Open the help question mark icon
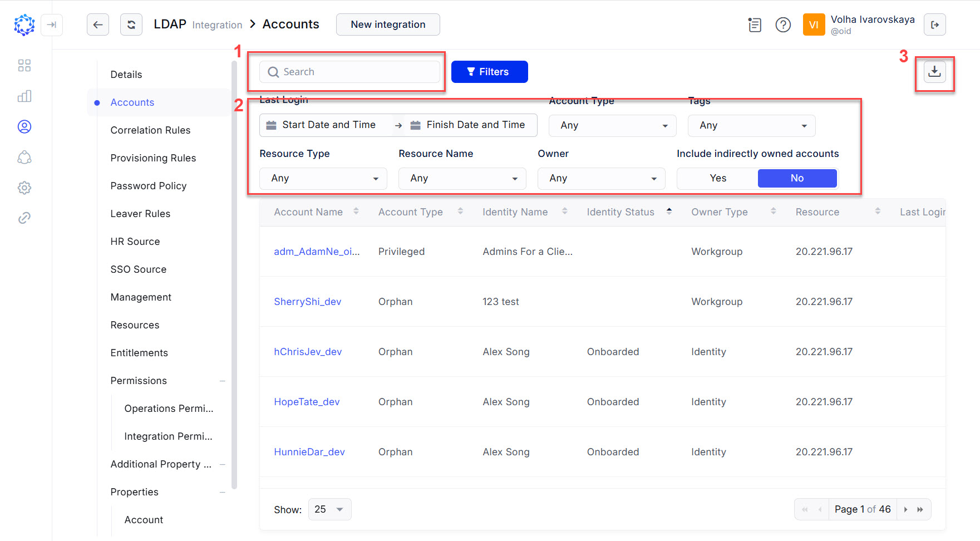 (x=783, y=24)
